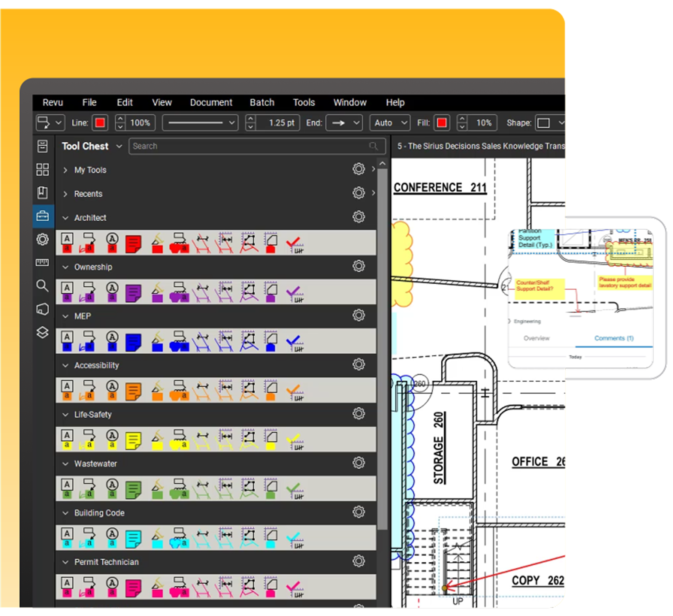Click the red Fill color swatch
Image resolution: width=673 pixels, height=616 pixels.
pyautogui.click(x=442, y=123)
